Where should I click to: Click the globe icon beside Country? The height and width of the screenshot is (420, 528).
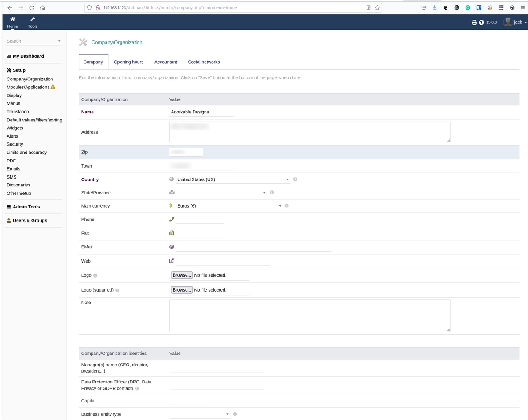click(x=171, y=179)
